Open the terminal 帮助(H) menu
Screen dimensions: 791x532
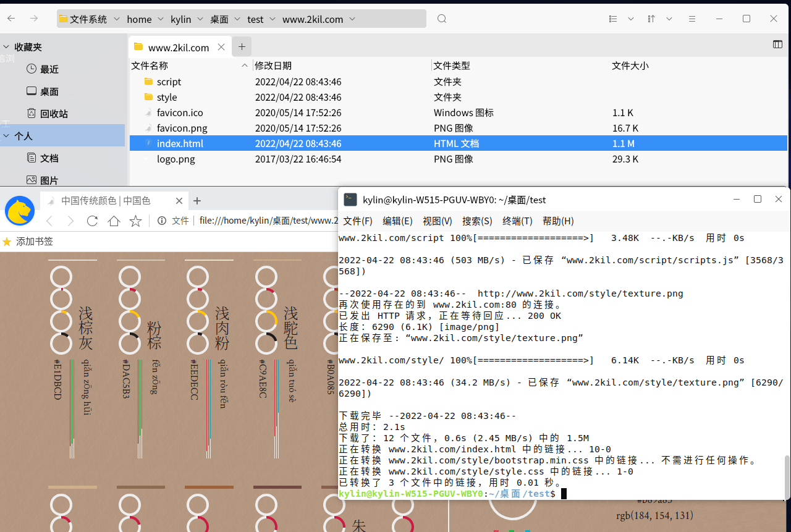(x=558, y=221)
